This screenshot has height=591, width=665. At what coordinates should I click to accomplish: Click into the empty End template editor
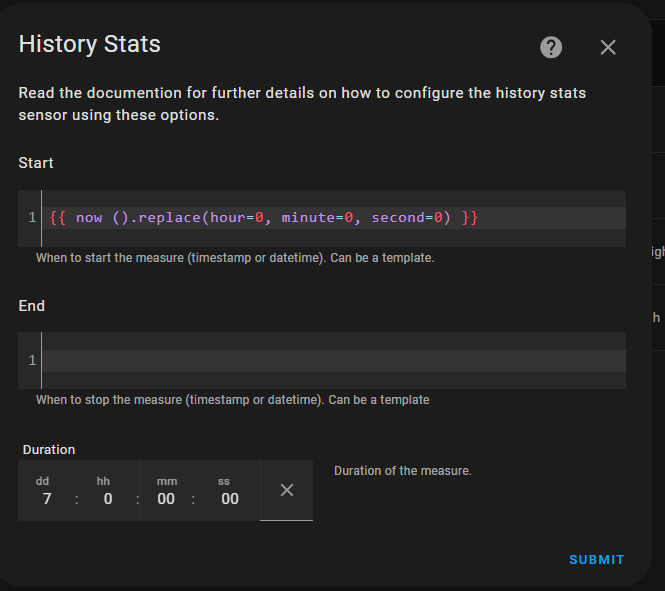pyautogui.click(x=330, y=361)
